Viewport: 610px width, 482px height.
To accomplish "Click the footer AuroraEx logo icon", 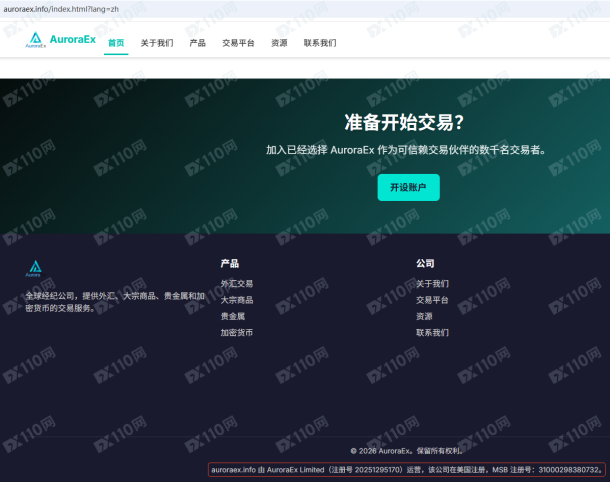I will coord(35,268).
